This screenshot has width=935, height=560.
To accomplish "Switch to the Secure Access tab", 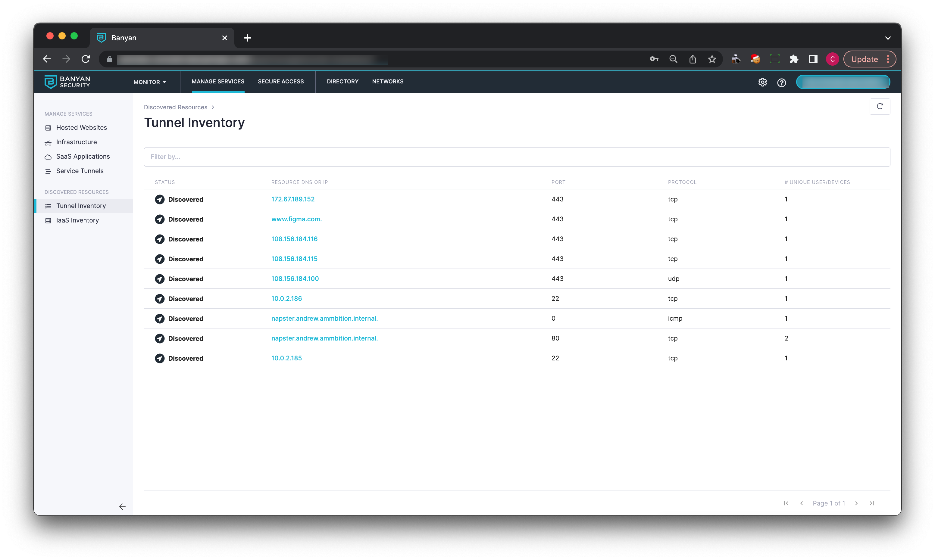I will coord(280,82).
